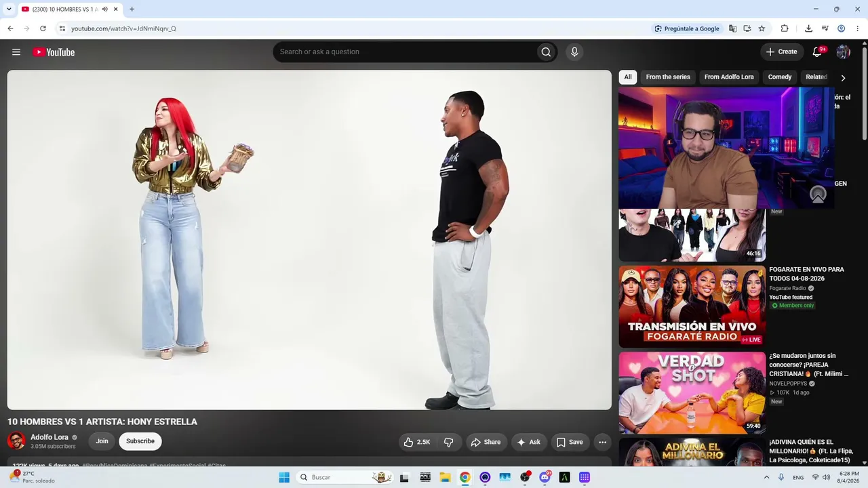Image resolution: width=868 pixels, height=488 pixels.
Task: Open Adolfo Lora channel avatar
Action: (x=16, y=441)
